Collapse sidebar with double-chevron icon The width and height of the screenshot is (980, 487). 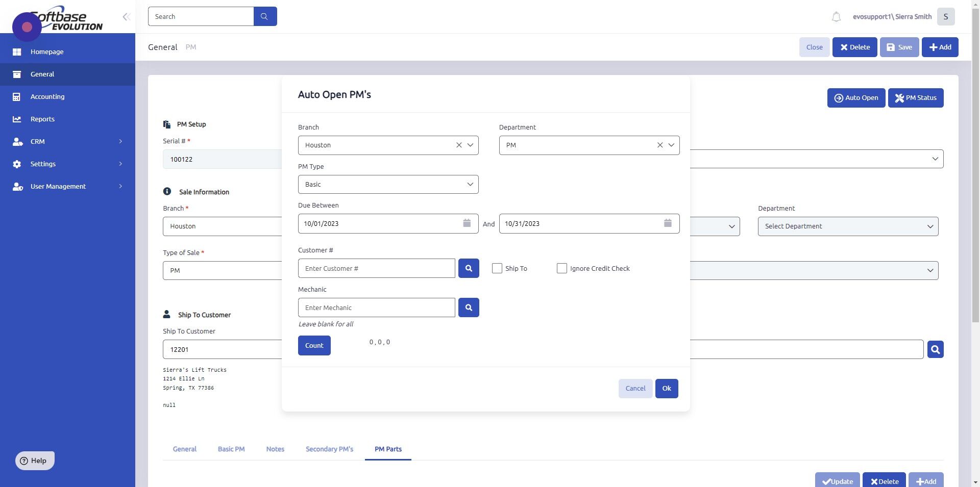(126, 17)
